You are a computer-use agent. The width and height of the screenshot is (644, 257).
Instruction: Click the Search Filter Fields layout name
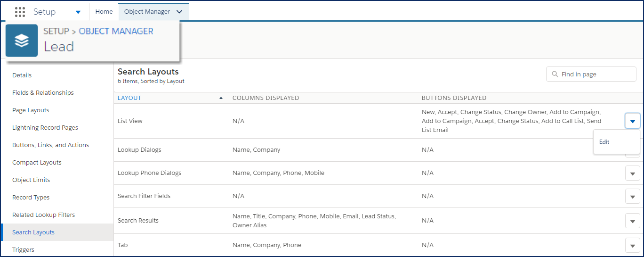144,196
